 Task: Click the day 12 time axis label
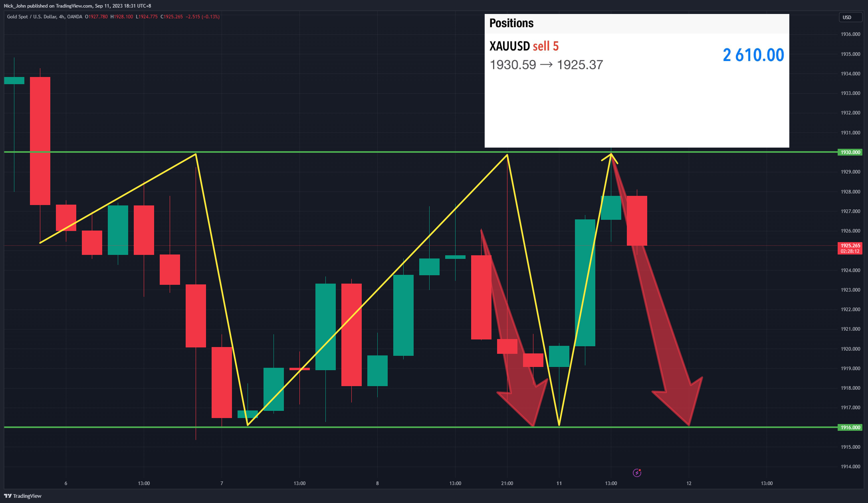pos(689,483)
